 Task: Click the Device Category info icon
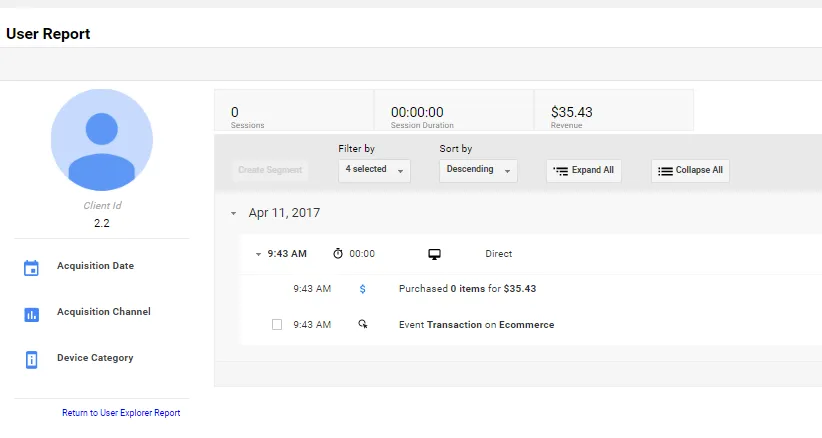click(x=31, y=359)
